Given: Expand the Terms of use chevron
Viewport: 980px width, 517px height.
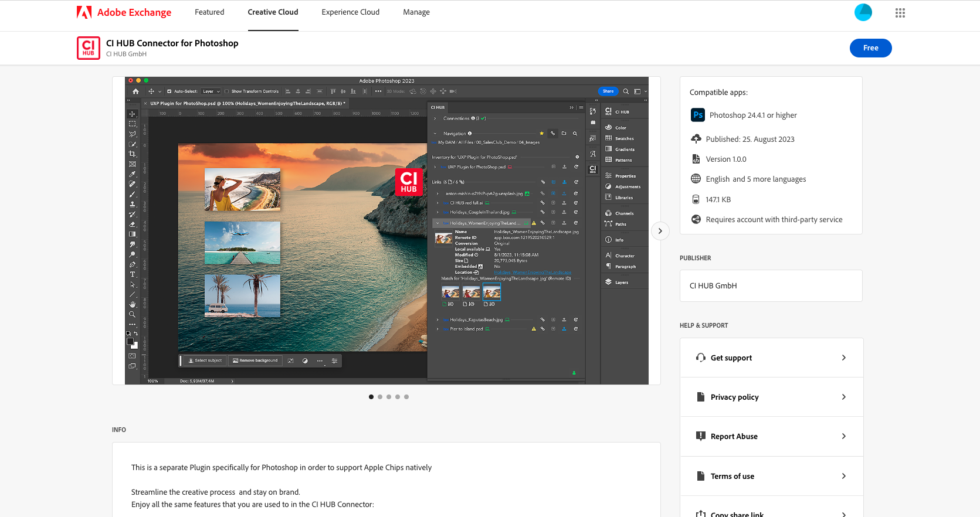Looking at the screenshot, I should tap(843, 476).
